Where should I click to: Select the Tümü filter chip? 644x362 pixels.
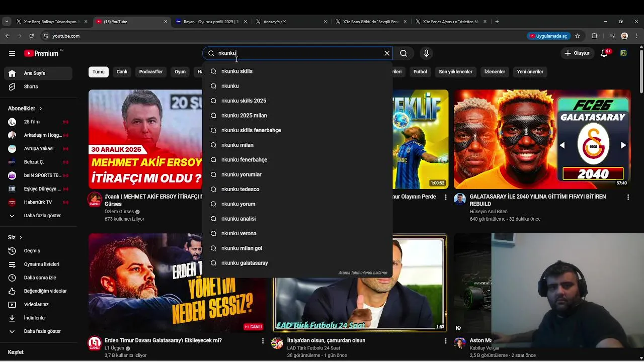click(99, 72)
